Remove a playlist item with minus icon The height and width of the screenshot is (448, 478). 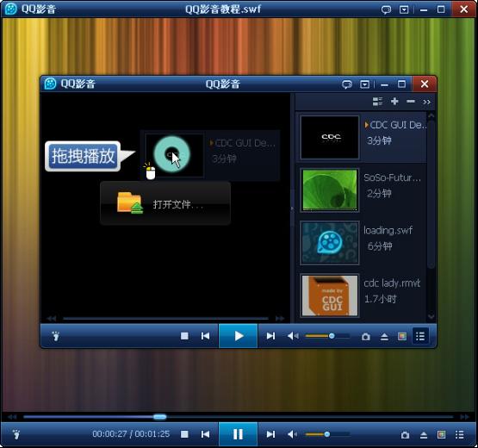click(411, 102)
